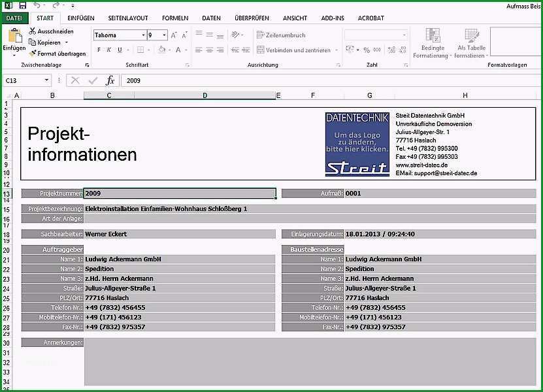The width and height of the screenshot is (543, 392).
Task: Switch to the SEITENLAYOUT tab
Action: coord(128,18)
